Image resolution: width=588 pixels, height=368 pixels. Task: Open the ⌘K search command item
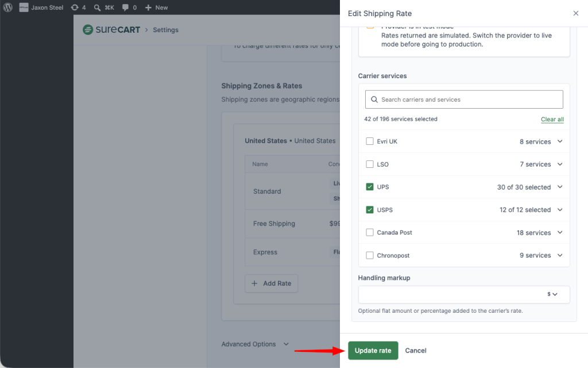[x=104, y=7]
